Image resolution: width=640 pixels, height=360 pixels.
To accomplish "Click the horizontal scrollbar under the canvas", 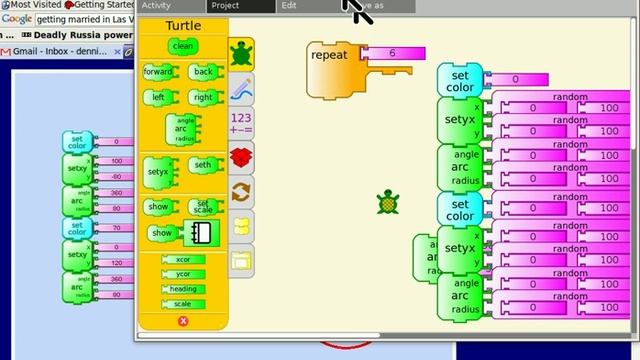I will tap(259, 335).
